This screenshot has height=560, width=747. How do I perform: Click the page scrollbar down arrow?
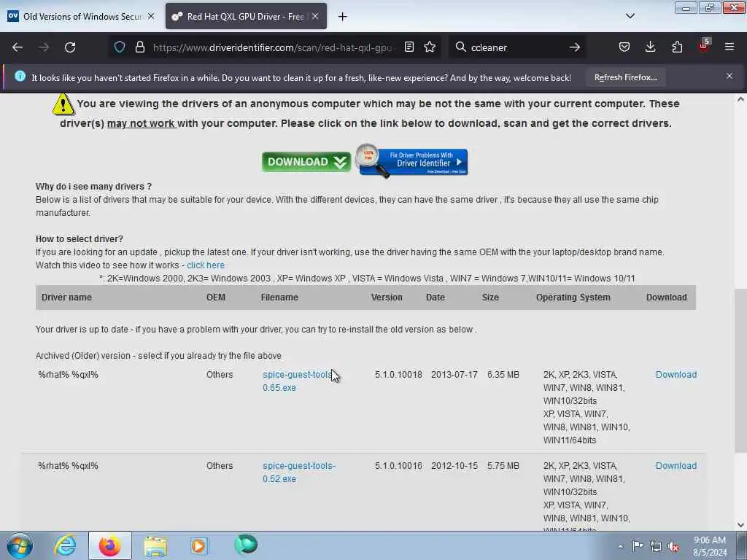[x=740, y=525]
